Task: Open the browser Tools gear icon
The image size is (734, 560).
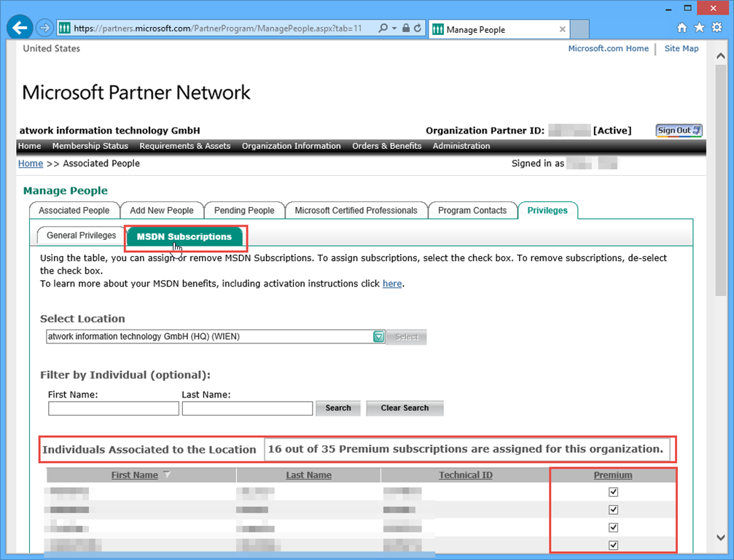Action: click(716, 28)
